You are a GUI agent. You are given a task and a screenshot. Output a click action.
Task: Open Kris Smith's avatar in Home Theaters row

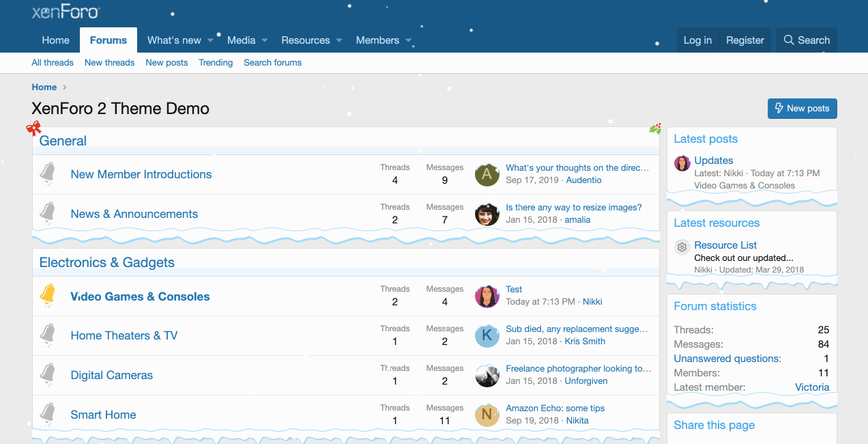pos(487,335)
